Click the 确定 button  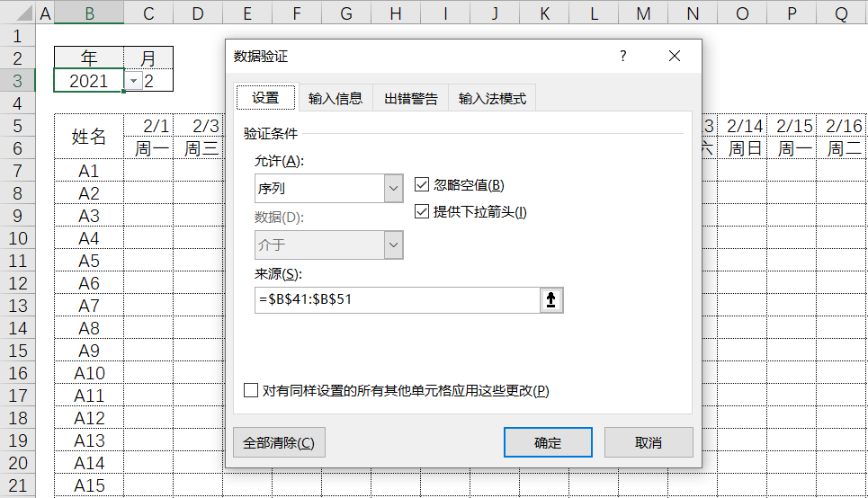tap(548, 442)
